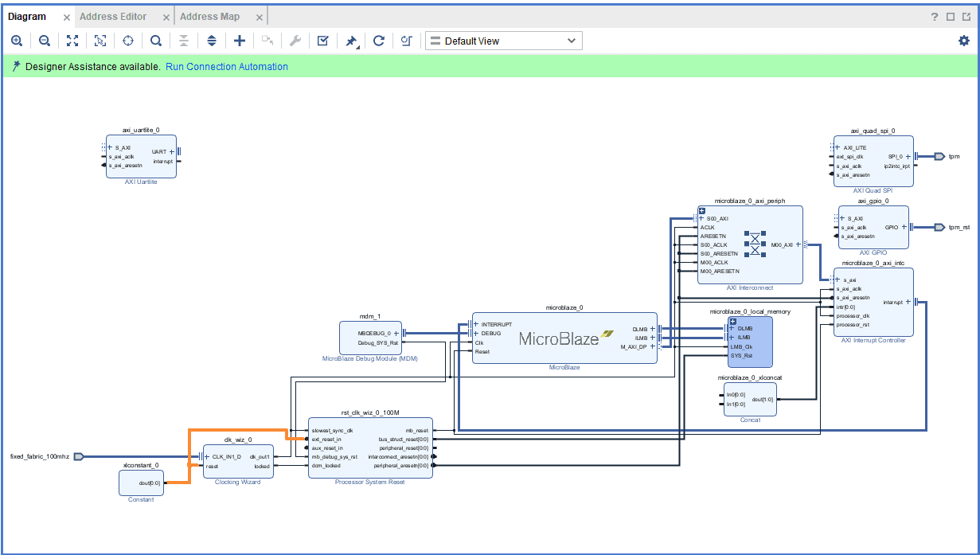Click the pin icon in toolbar
Image resolution: width=980 pixels, height=555 pixels.
[x=350, y=41]
